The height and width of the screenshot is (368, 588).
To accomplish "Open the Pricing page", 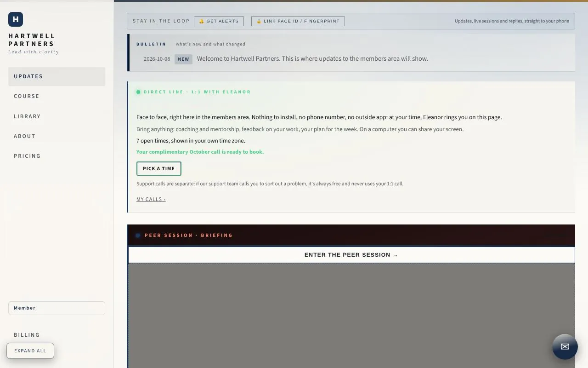I will (57, 156).
